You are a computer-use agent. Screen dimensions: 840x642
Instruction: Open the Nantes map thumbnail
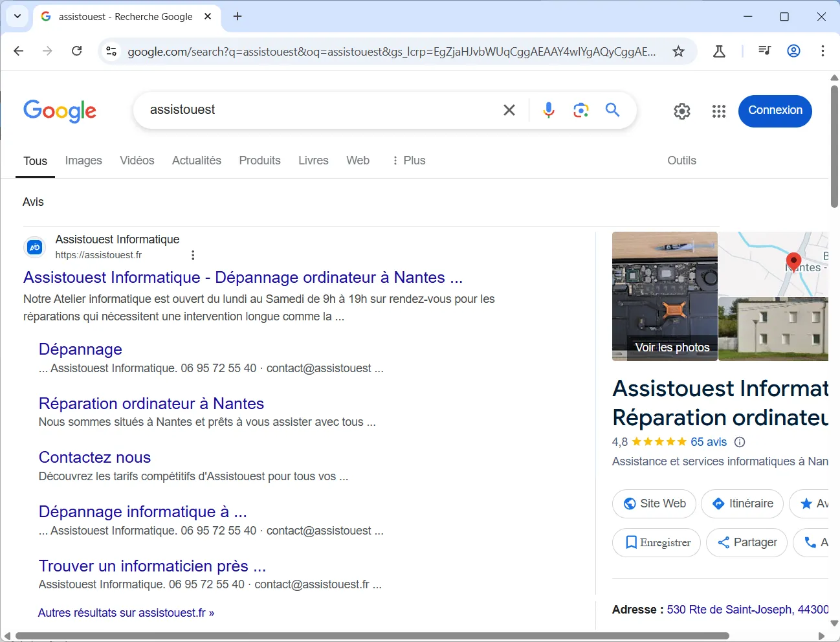(773, 264)
